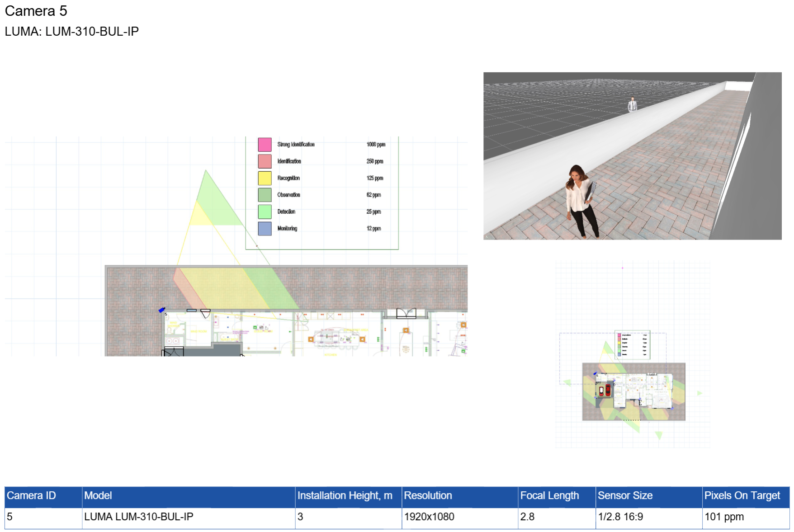Select the Identification 250 ppm legend entry
The image size is (794, 532).
click(265, 161)
